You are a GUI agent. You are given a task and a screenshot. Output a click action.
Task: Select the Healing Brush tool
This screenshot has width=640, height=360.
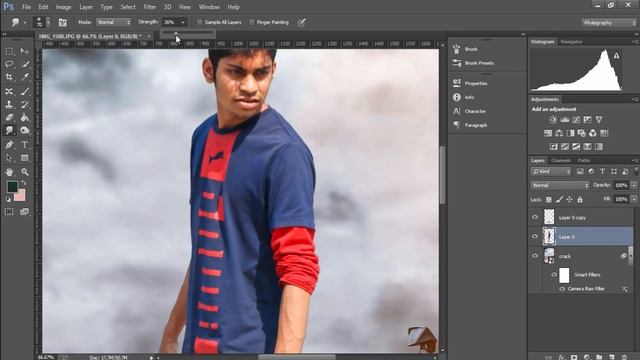9,91
